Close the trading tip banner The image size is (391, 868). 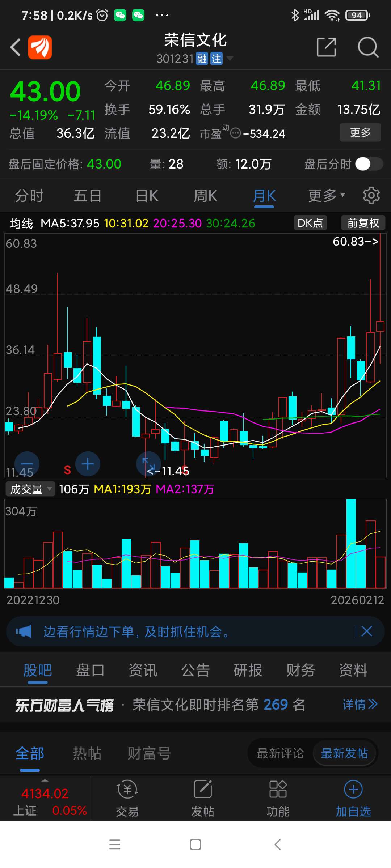pos(367,631)
